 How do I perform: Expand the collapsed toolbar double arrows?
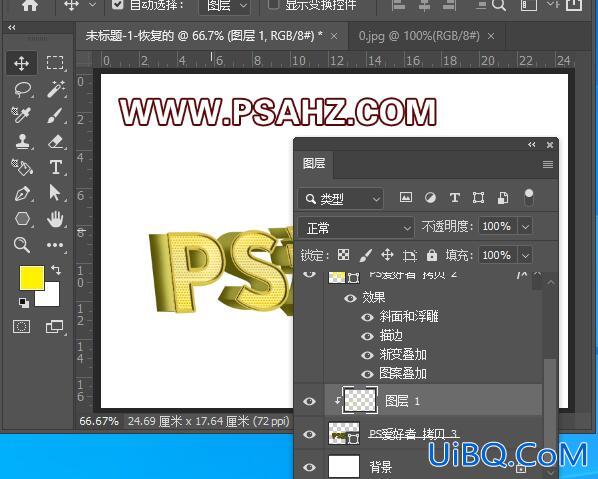coord(12,27)
